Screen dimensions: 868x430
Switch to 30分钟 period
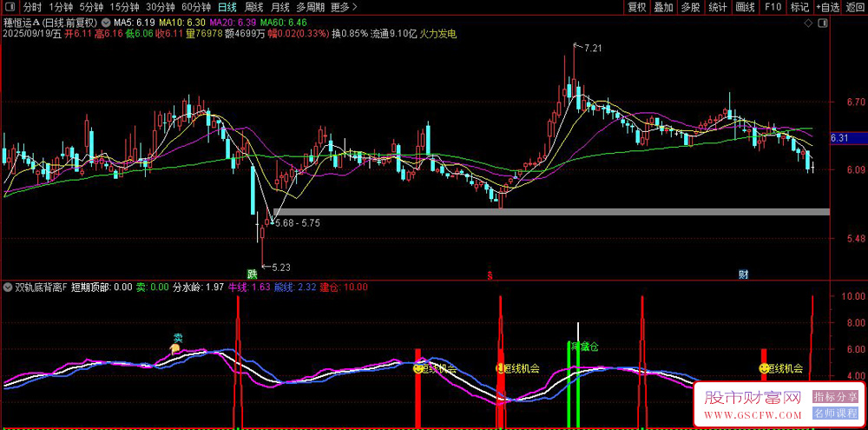[160, 7]
